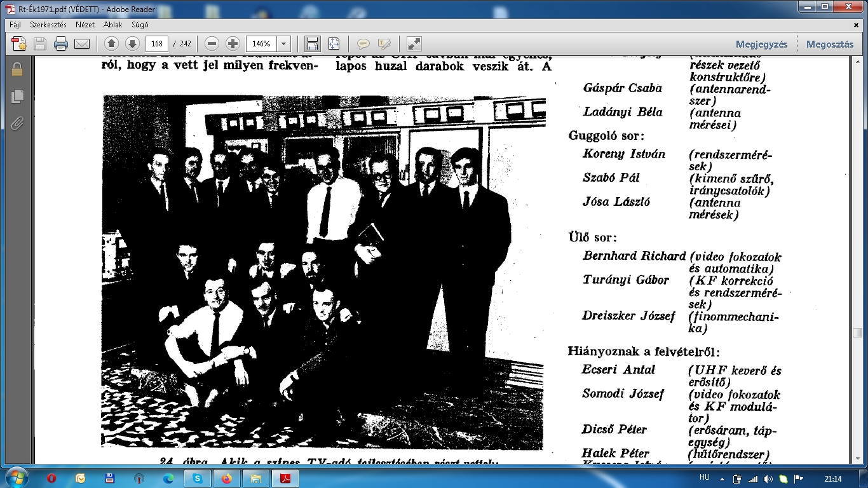This screenshot has width=868, height=488.
Task: Go to the next page arrow
Action: [x=132, y=44]
